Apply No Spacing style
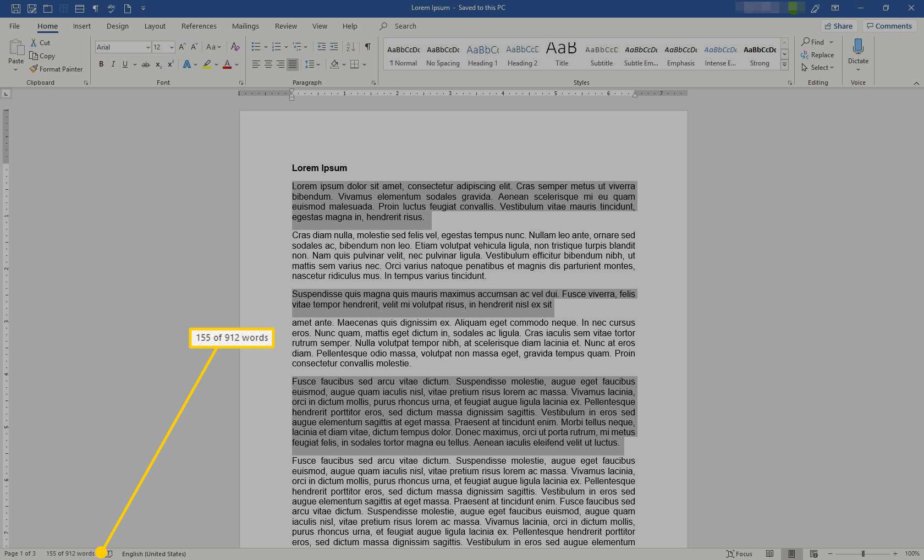 pyautogui.click(x=443, y=54)
